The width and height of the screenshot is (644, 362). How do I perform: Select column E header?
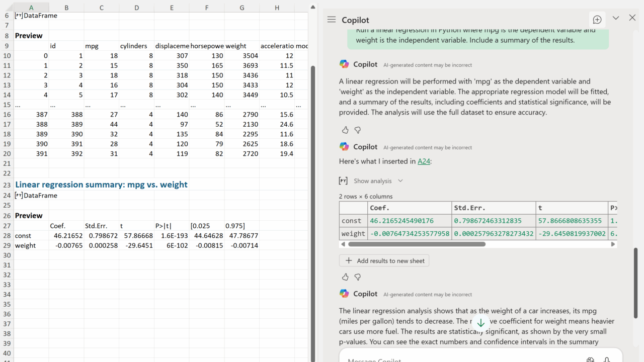point(172,8)
